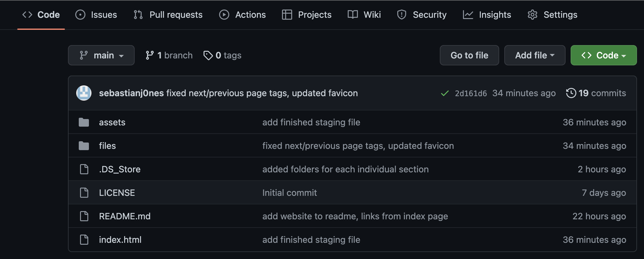Viewport: 644px width, 259px height.
Task: Click the .DS_Store file icon
Action: pos(84,169)
